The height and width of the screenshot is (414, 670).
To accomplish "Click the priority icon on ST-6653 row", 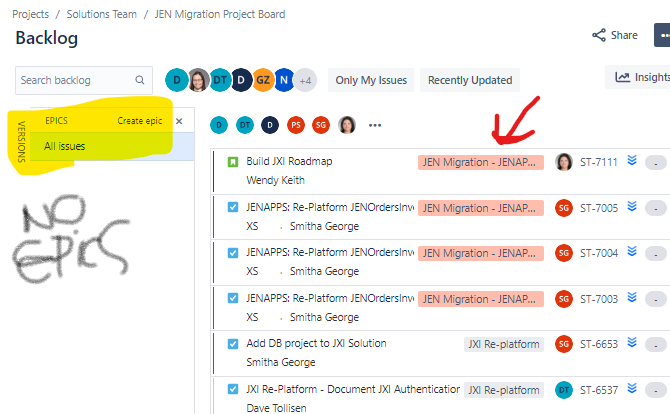I will (x=632, y=343).
